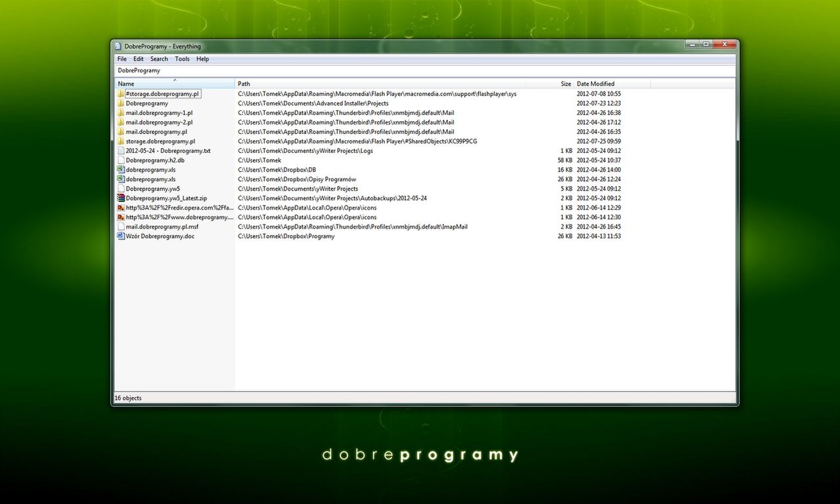Click folder icon for mail.dobreprogramy-1.pl
This screenshot has width=840, height=504.
coord(121,113)
